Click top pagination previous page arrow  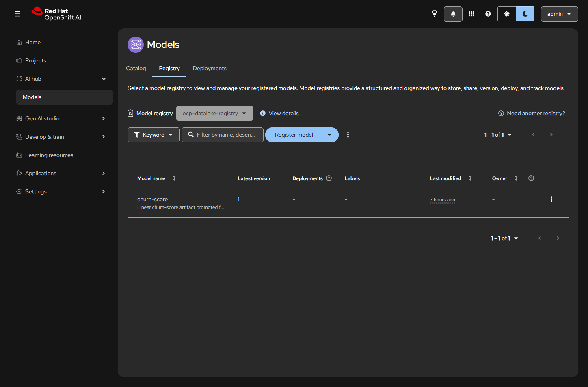point(533,135)
